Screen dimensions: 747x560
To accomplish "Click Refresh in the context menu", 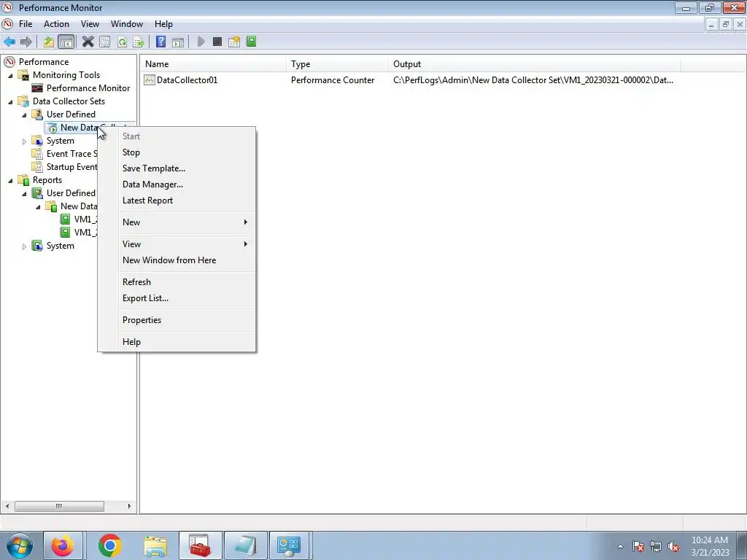I will 177,282.
